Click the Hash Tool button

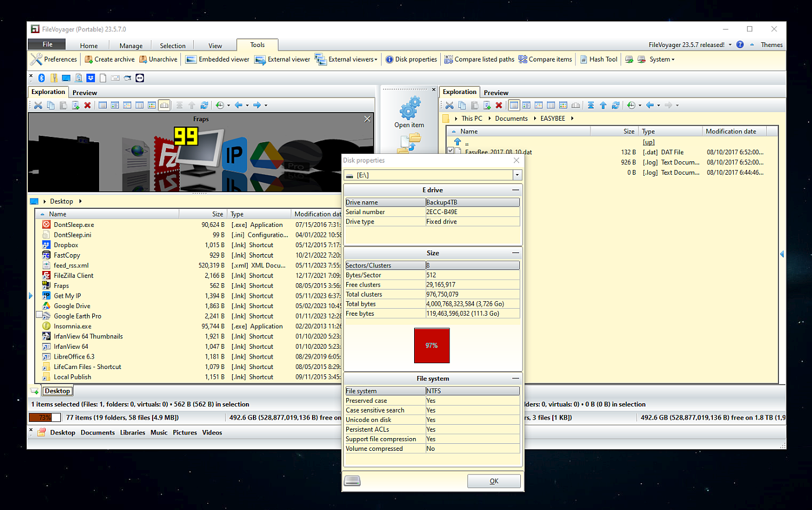[599, 59]
